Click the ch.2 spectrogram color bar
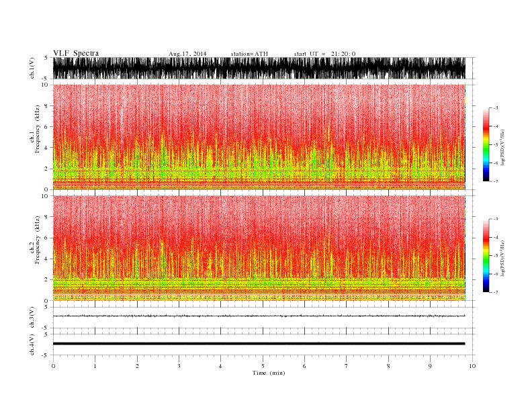Screen dimensions: 532x411 pyautogui.click(x=486, y=255)
